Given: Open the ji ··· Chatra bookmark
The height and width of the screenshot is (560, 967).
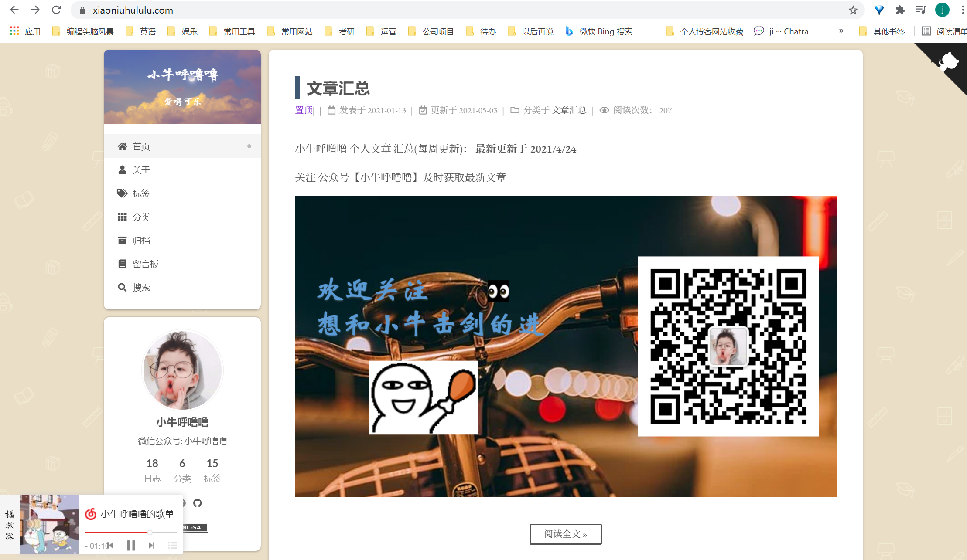Looking at the screenshot, I should click(781, 31).
